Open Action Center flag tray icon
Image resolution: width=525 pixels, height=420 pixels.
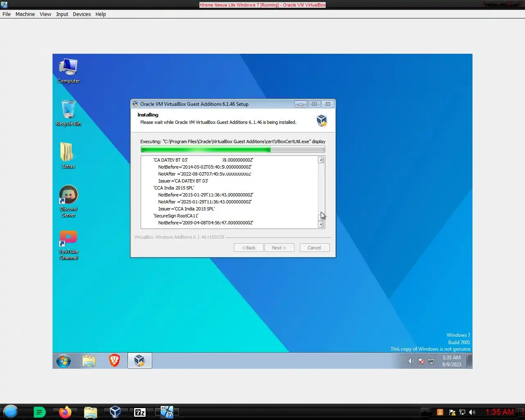tap(421, 361)
